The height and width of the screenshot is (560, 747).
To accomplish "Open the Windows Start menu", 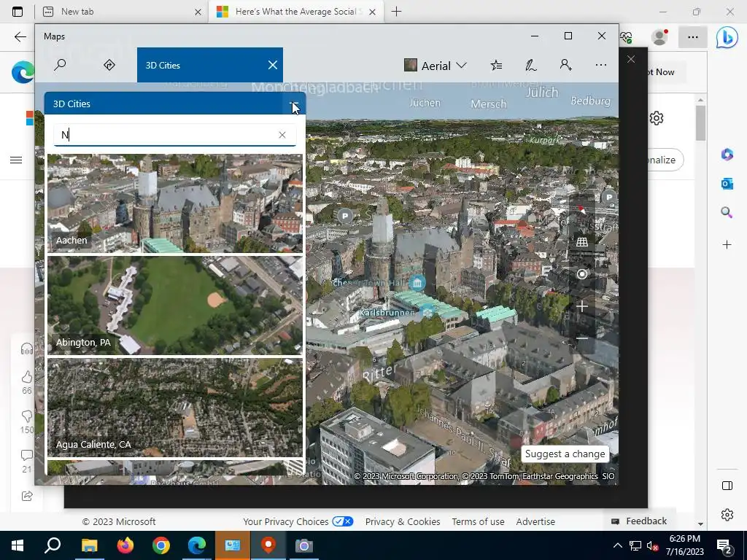I will coord(18,545).
